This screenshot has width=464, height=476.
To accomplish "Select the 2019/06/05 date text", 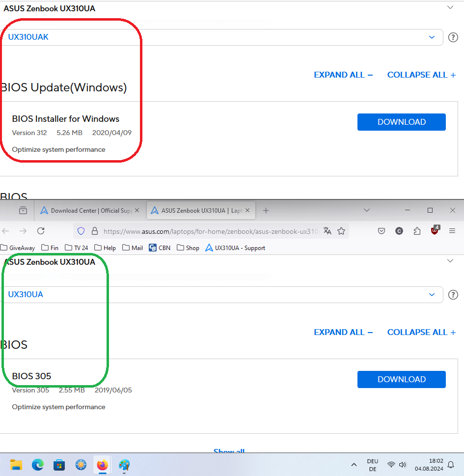I will click(113, 390).
